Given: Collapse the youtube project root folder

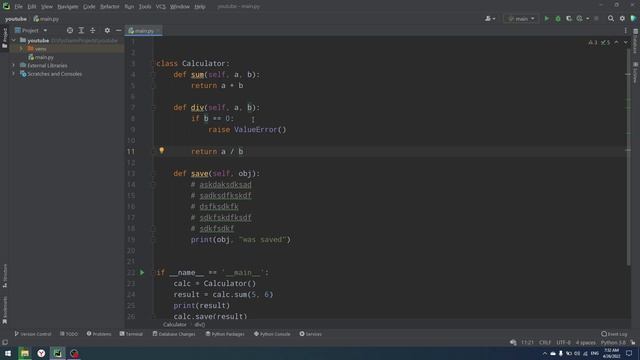Looking at the screenshot, I should click(14, 40).
